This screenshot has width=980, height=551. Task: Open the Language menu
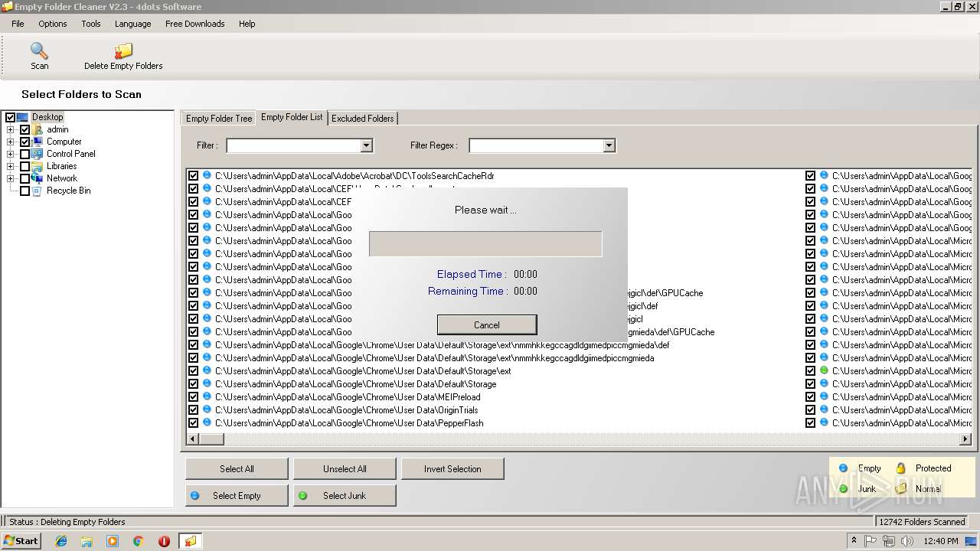click(x=133, y=24)
